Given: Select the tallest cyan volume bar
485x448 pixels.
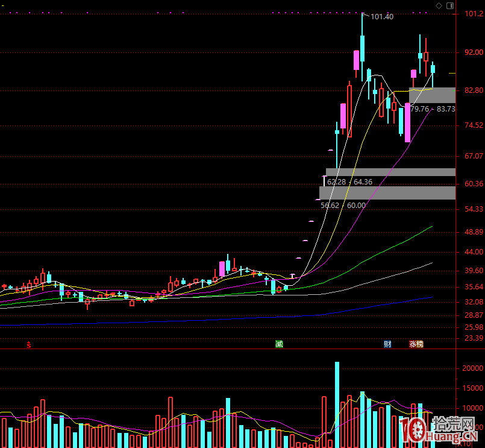Looking at the screenshot, I should coord(337,405).
